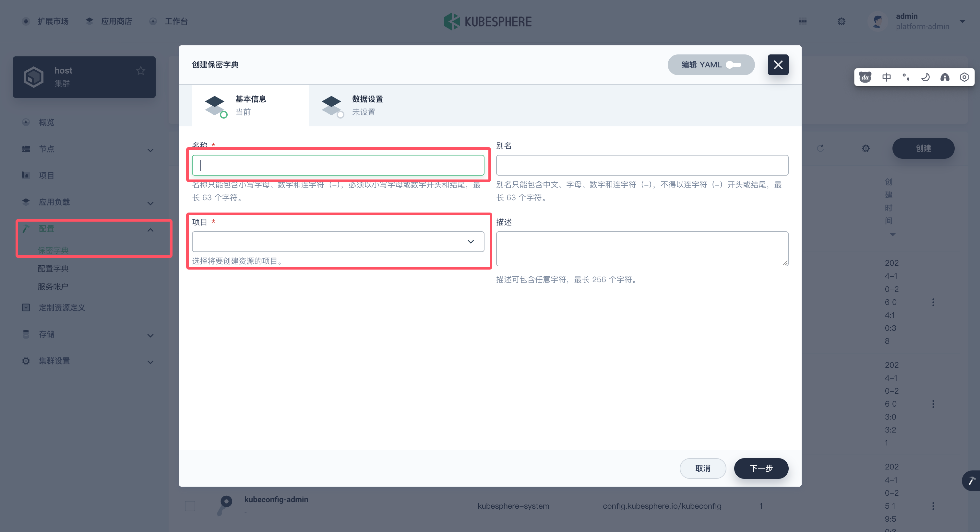The image size is (980, 532).
Task: Open 概览 in the sidebar
Action: point(46,122)
